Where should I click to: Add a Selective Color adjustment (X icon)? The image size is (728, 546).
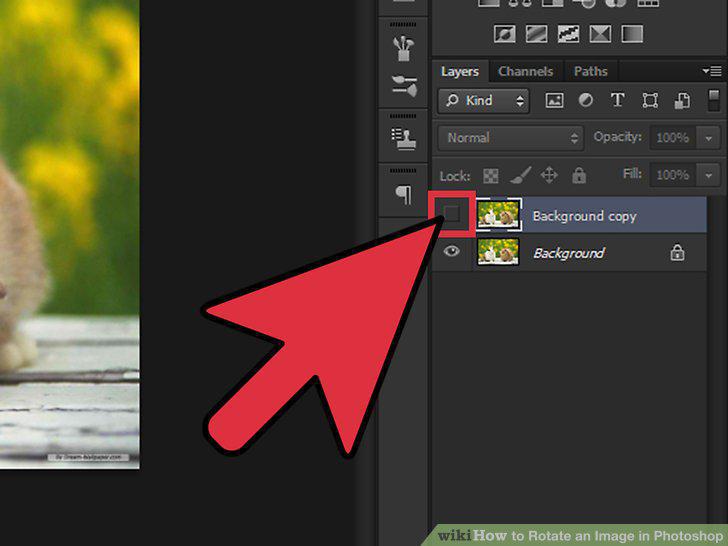click(x=600, y=34)
